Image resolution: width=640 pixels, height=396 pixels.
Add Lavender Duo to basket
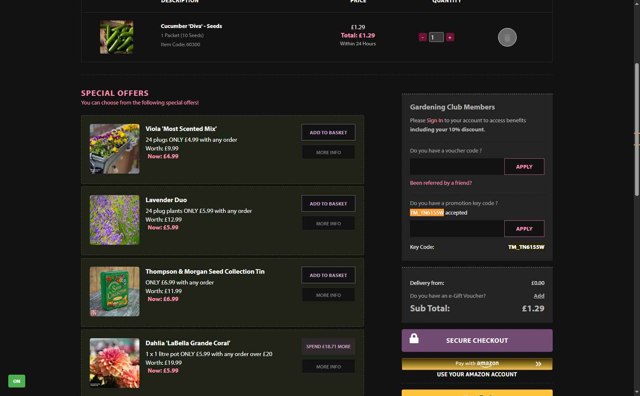(328, 204)
